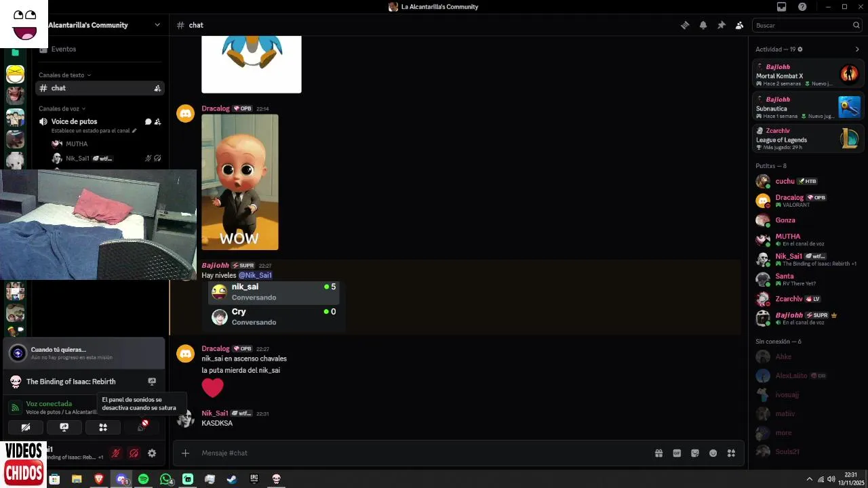This screenshot has width=868, height=488.
Task: Click invite icon on the Voice de putos row
Action: coord(157,122)
